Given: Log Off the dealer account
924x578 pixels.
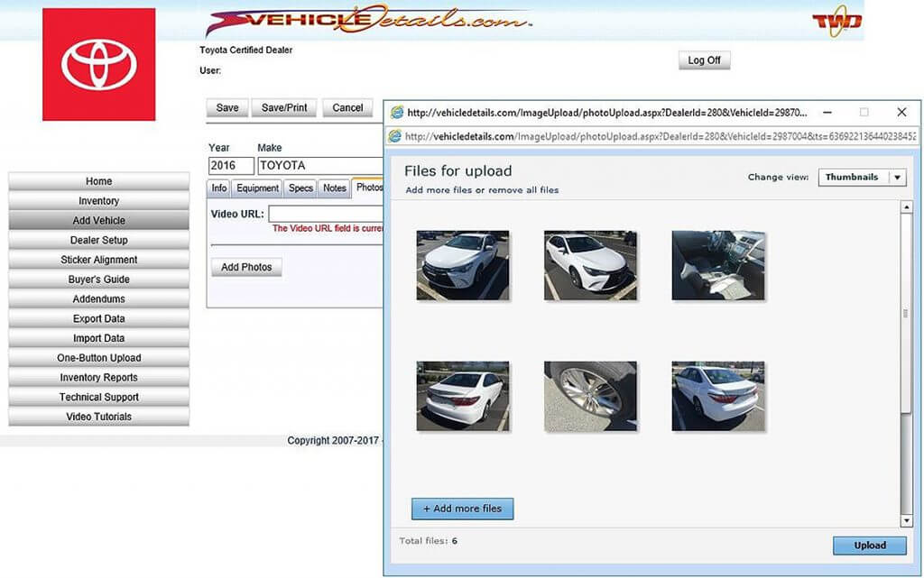Looking at the screenshot, I should pos(704,60).
